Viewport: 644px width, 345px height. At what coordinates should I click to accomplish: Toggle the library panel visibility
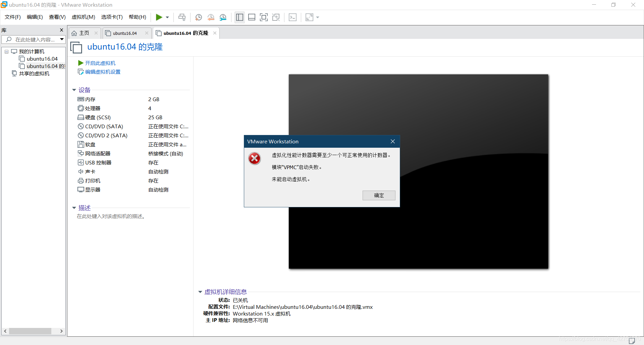coord(239,17)
